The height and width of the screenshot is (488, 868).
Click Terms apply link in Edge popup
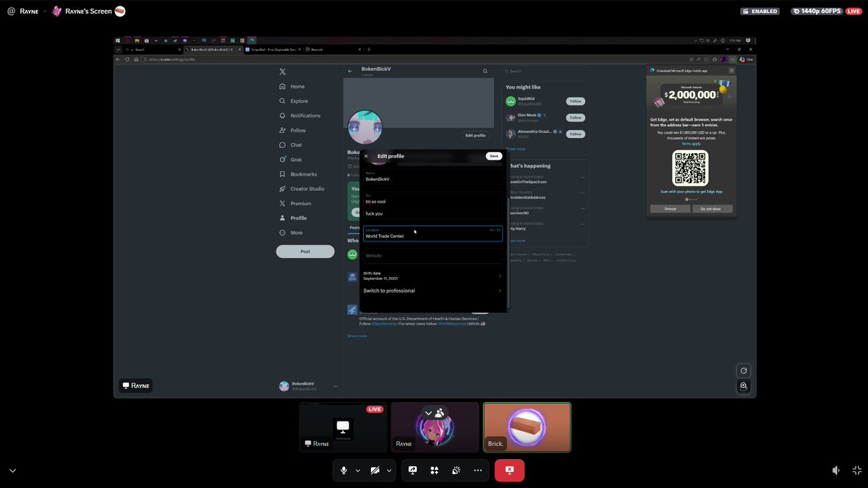click(691, 144)
